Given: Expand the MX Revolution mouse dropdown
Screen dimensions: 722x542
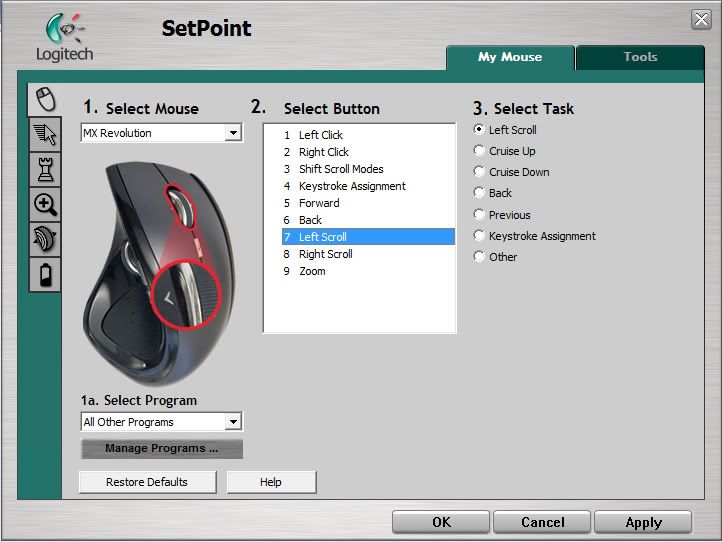Looking at the screenshot, I should (x=233, y=133).
